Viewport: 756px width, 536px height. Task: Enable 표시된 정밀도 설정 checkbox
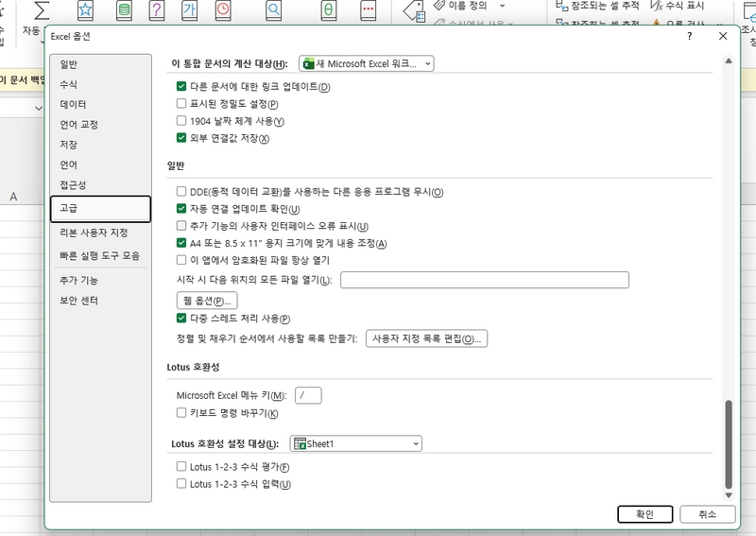[x=181, y=103]
